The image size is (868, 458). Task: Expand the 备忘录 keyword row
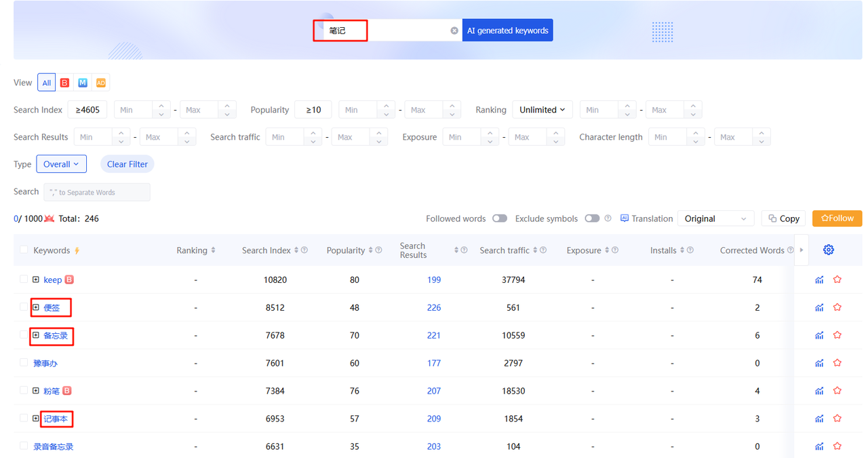pyautogui.click(x=36, y=335)
